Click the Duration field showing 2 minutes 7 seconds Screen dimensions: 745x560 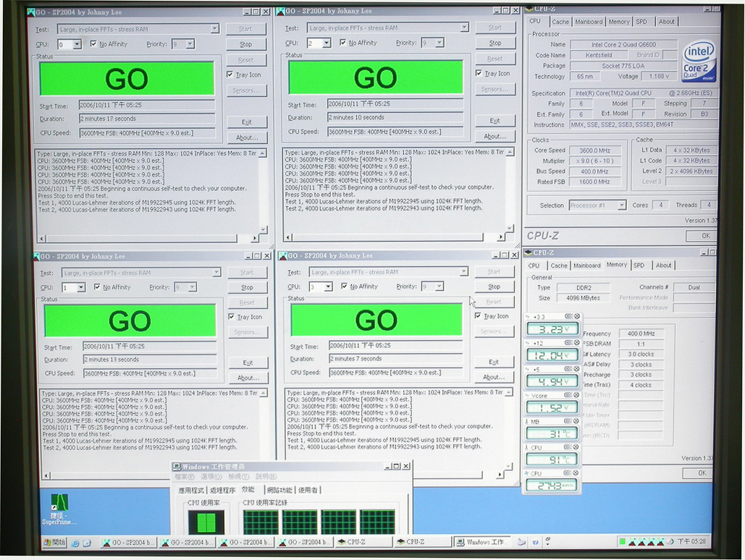395,359
